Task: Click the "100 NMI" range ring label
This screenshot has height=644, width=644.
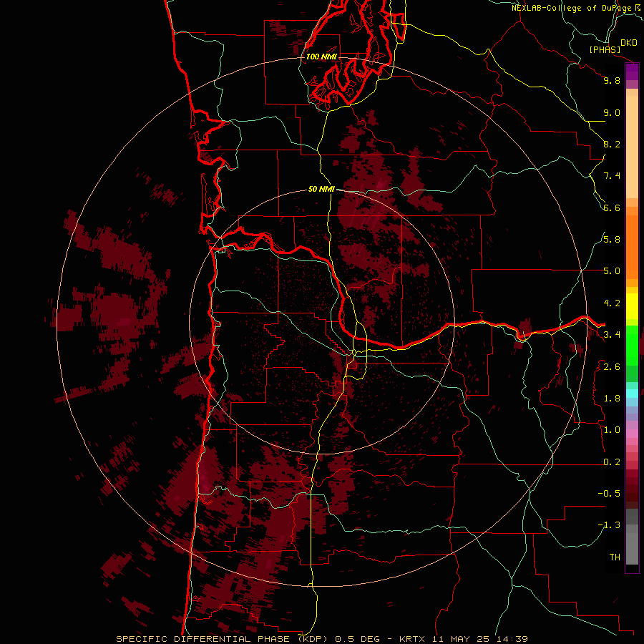Action: coord(321,57)
